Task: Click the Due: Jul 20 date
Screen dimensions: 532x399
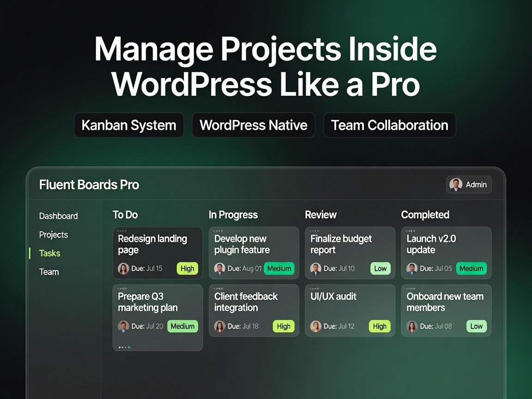Action: coord(147,326)
